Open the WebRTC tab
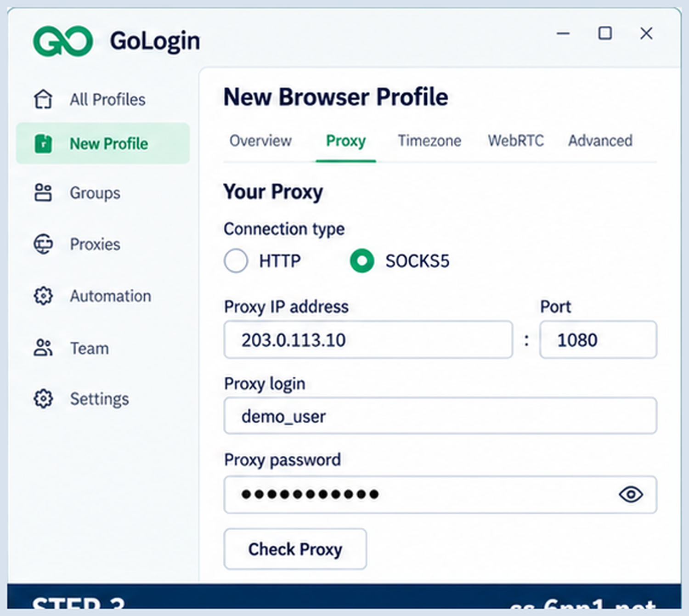 516,141
